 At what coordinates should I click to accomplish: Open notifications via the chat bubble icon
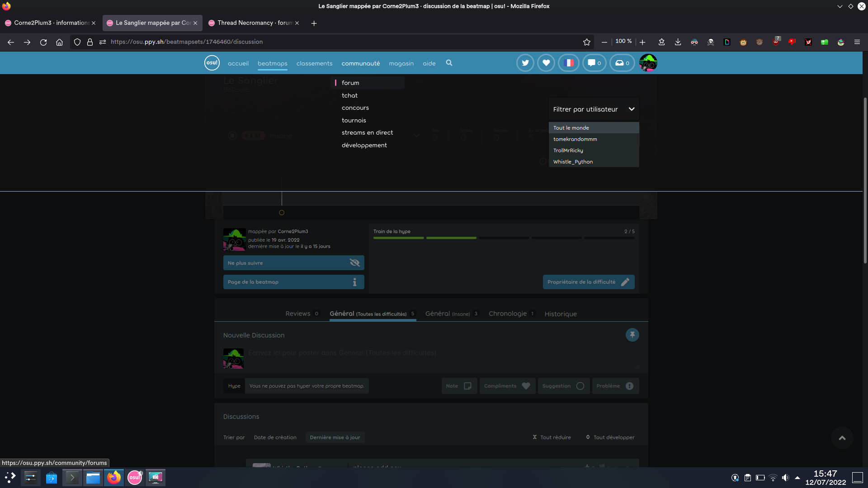[594, 63]
